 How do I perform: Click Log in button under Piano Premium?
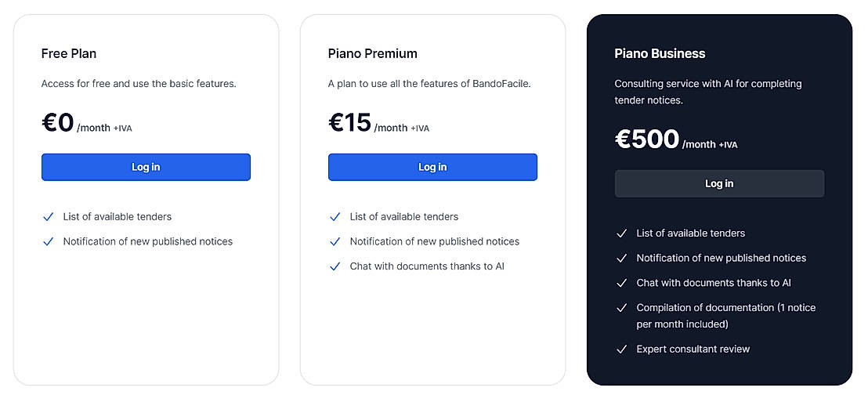click(x=432, y=167)
